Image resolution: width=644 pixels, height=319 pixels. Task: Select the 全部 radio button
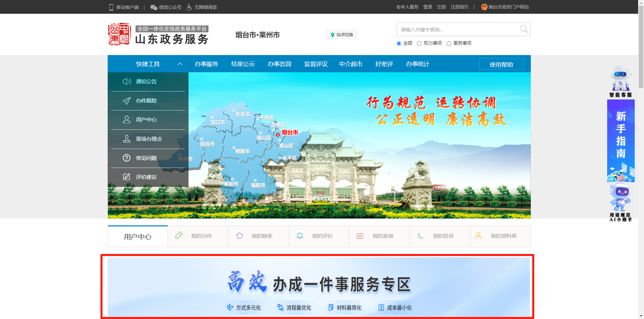point(399,43)
